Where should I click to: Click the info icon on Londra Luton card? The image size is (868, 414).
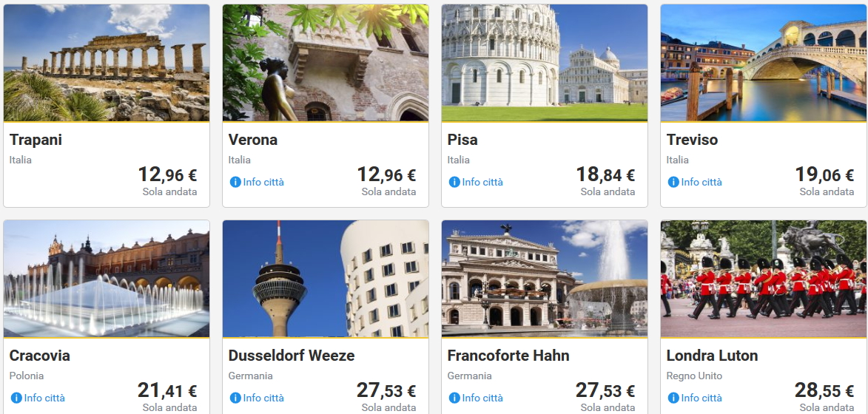(x=673, y=398)
